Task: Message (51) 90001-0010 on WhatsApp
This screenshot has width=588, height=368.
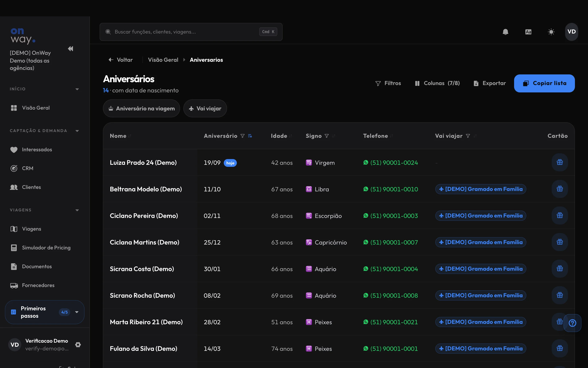Action: 391,189
